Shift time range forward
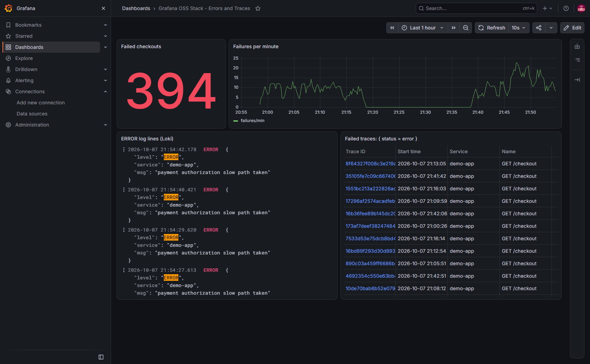Viewport: 590px width, 364px height. pyautogui.click(x=454, y=28)
